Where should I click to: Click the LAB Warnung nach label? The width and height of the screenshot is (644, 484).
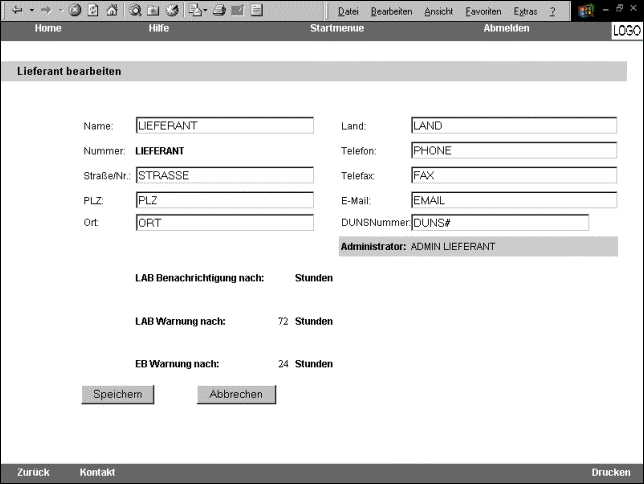[180, 321]
